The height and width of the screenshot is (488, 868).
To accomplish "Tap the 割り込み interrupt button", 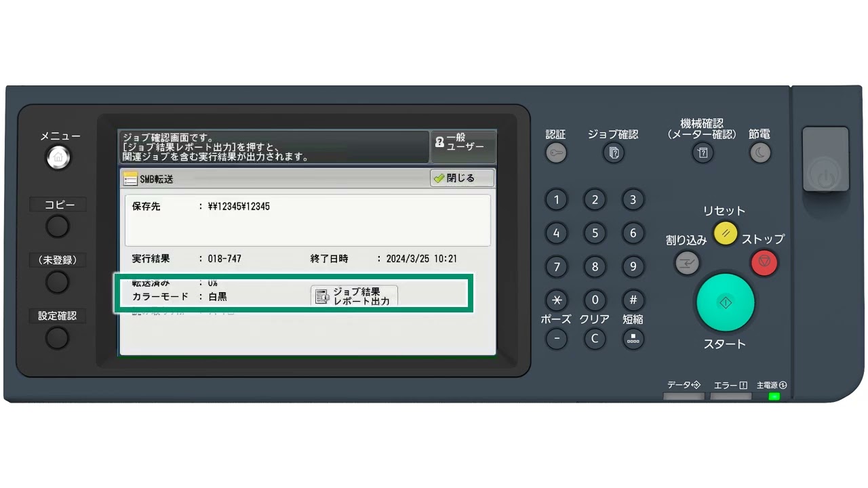I will coord(687,262).
